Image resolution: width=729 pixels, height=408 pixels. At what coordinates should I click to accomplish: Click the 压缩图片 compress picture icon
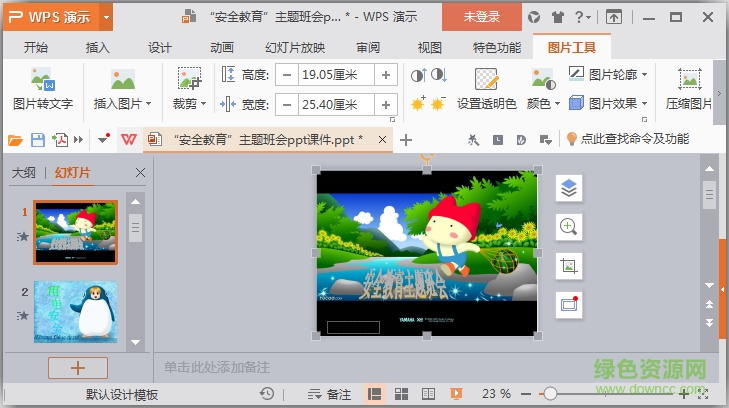[x=689, y=79]
